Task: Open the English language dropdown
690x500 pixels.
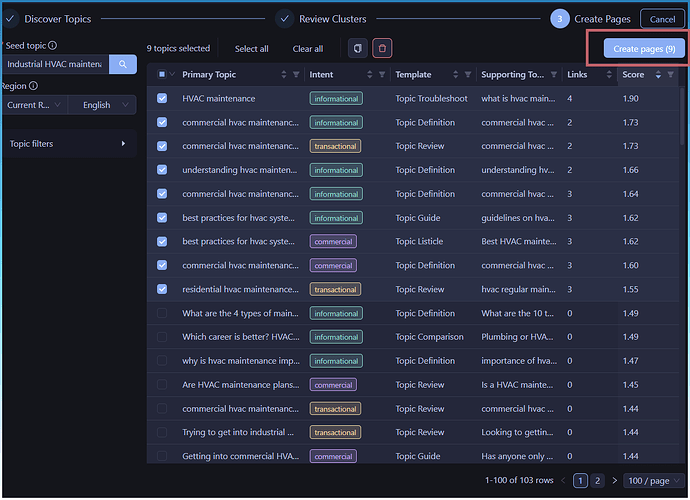Action: 103,105
